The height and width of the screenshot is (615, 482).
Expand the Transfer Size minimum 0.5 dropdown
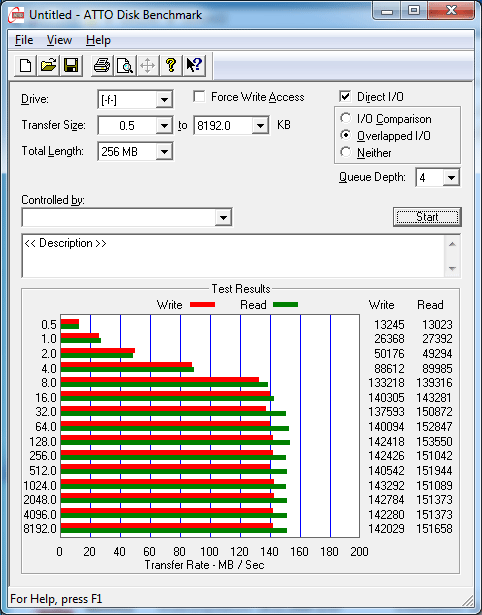[164, 126]
